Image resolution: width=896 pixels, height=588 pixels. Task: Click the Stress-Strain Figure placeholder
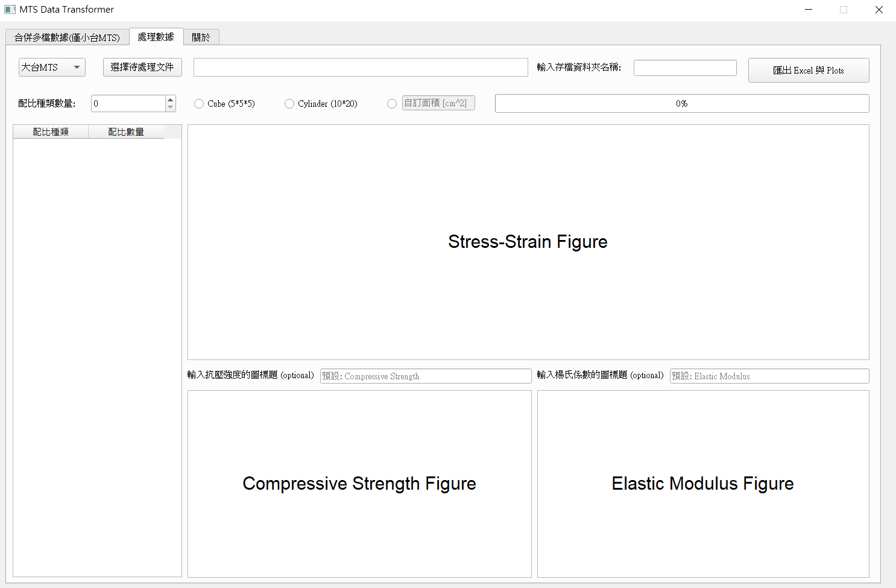coord(528,242)
